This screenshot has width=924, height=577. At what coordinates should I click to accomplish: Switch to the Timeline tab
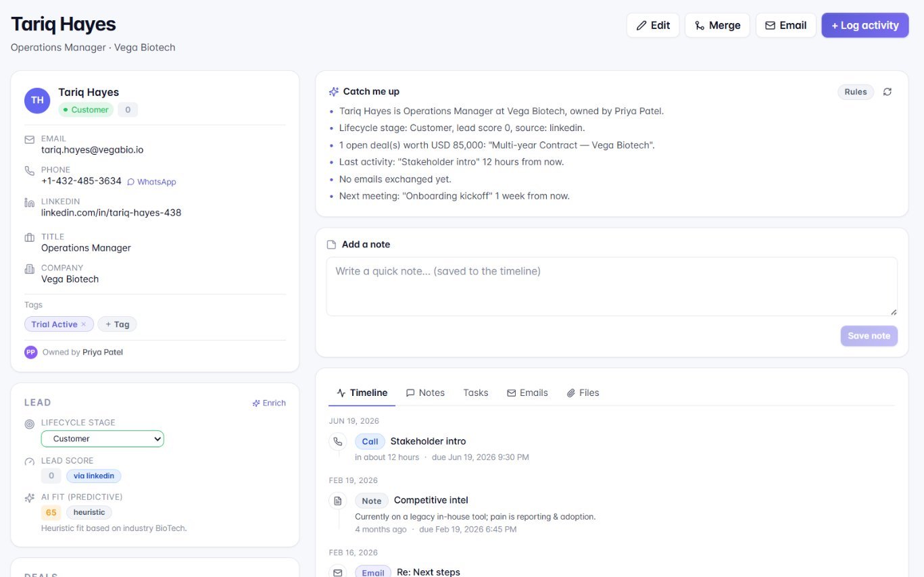(362, 393)
